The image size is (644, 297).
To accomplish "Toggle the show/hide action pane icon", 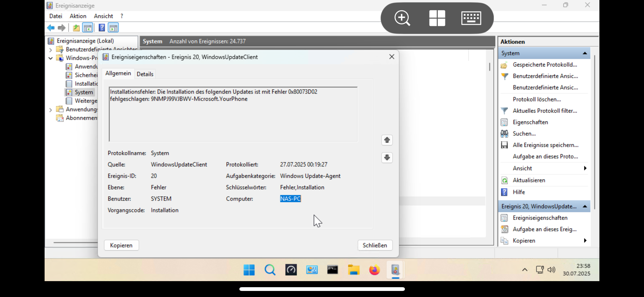I will click(113, 28).
